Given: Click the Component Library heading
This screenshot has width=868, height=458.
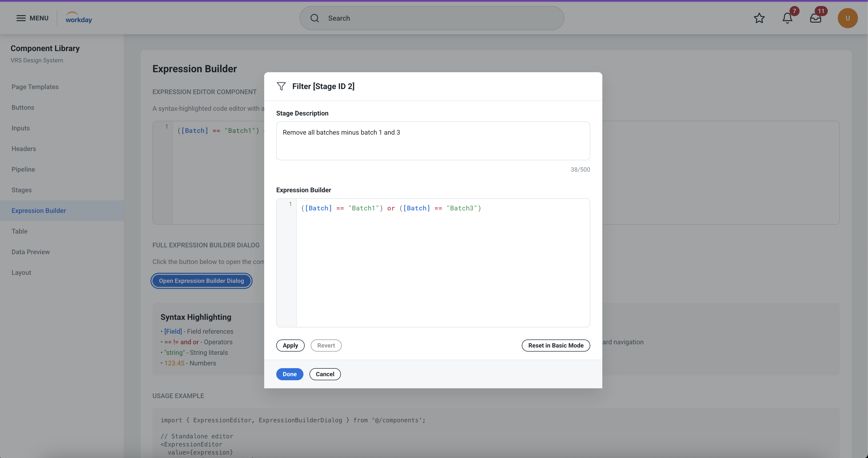Looking at the screenshot, I should (x=45, y=48).
